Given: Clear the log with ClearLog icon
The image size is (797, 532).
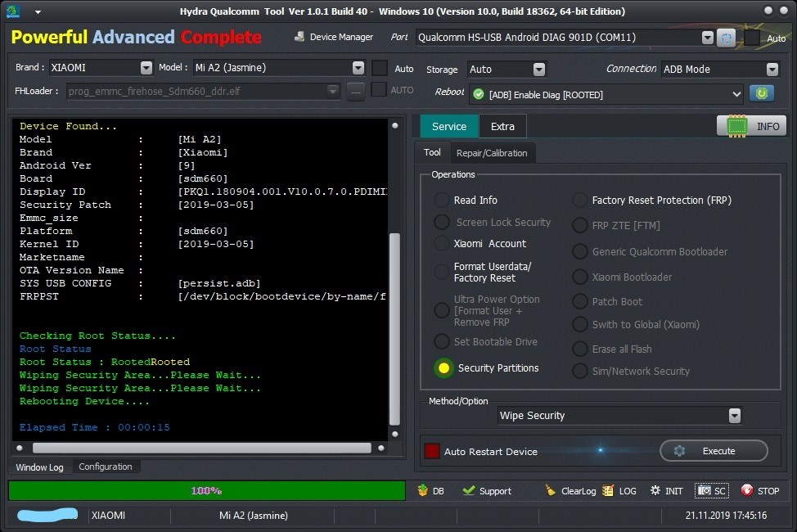Looking at the screenshot, I should coord(551,490).
